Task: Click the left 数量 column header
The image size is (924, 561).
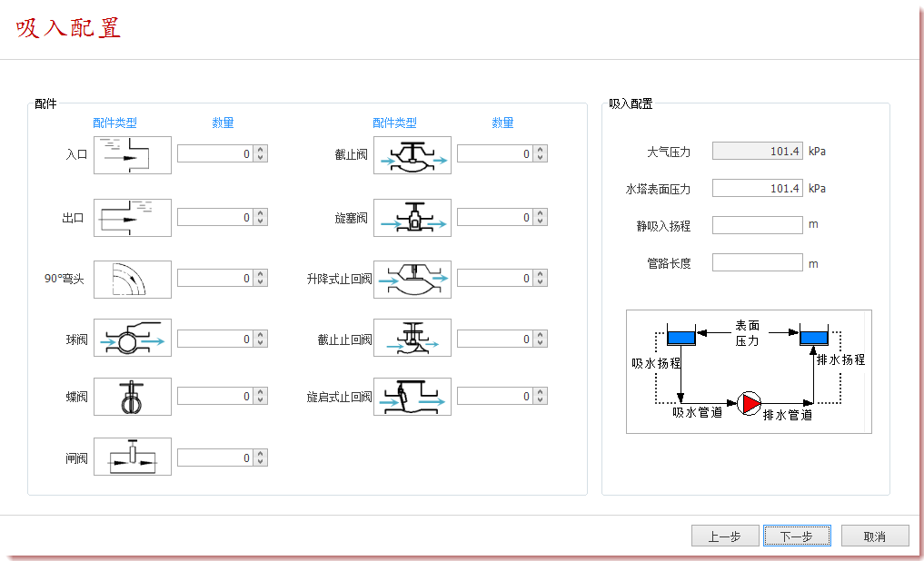Action: (x=223, y=123)
